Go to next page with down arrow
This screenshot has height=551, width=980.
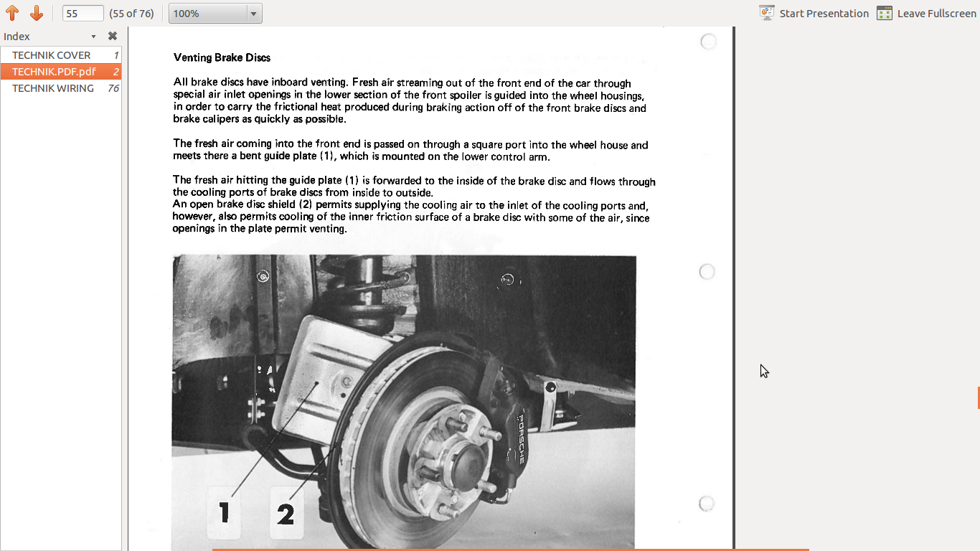(x=37, y=13)
